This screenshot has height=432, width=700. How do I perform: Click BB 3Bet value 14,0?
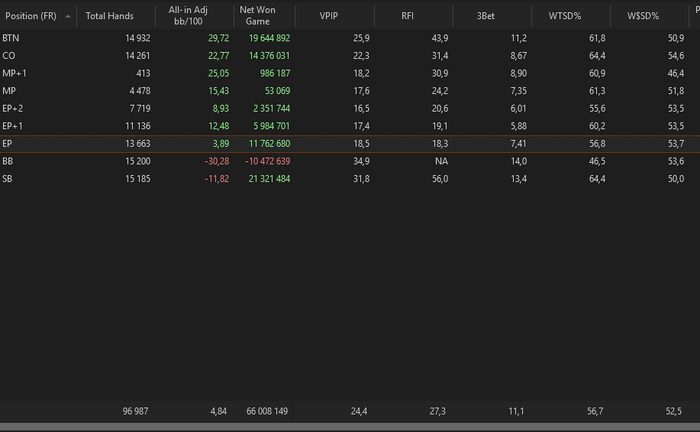click(519, 161)
